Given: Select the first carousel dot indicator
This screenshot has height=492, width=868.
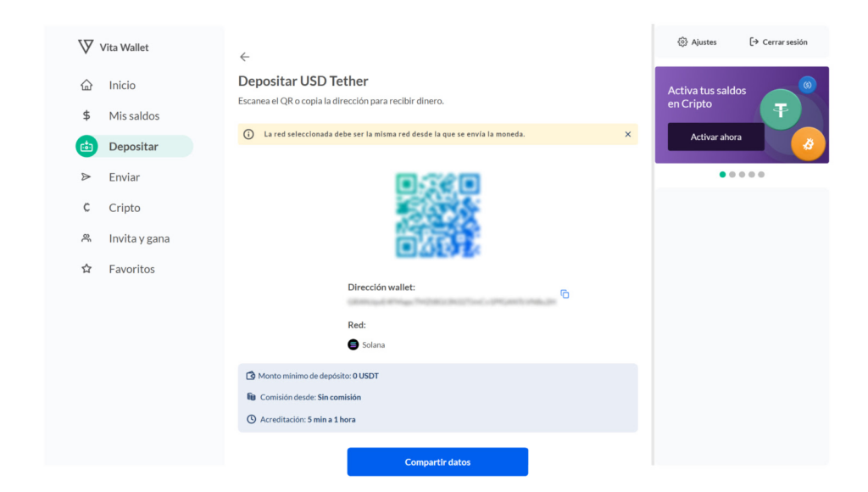Looking at the screenshot, I should (x=723, y=175).
